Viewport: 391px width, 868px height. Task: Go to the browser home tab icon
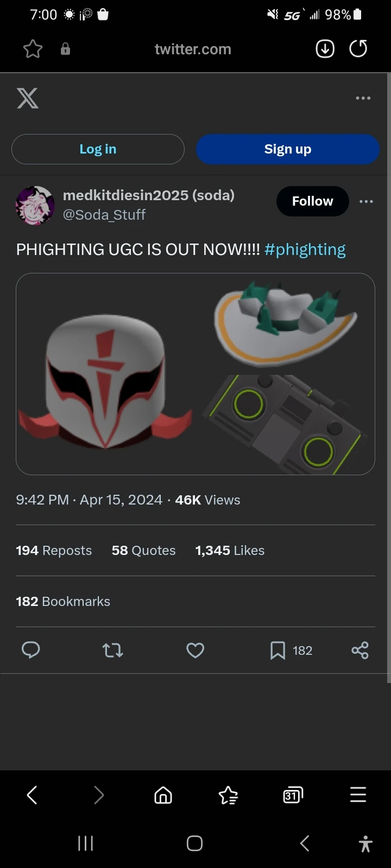point(162,795)
